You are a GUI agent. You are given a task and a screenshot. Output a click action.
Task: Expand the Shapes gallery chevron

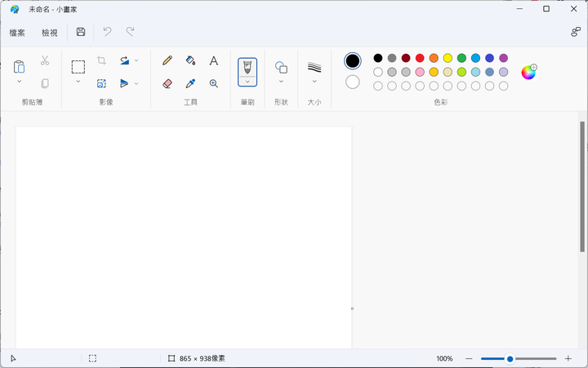point(281,82)
